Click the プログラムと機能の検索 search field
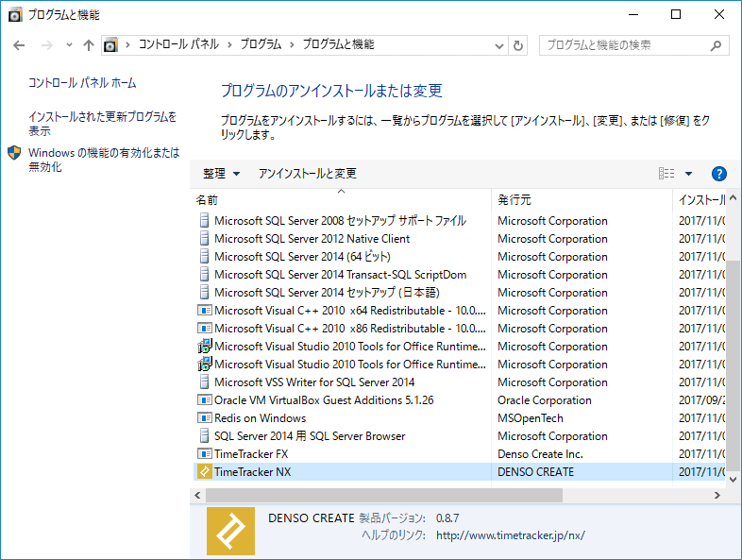742x560 pixels. click(x=623, y=45)
